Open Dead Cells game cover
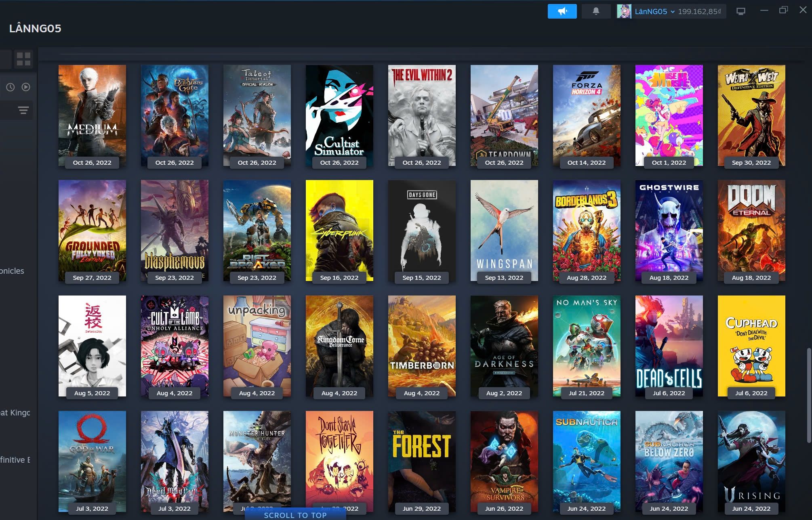This screenshot has height=520, width=812. click(669, 346)
